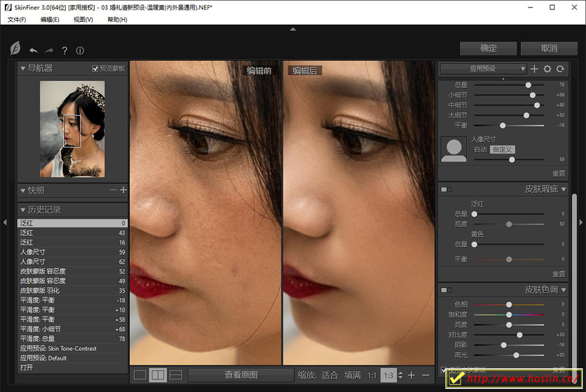This screenshot has width=586, height=392.
Task: Toggle the 预览蒙板 checkbox
Action: (96, 69)
